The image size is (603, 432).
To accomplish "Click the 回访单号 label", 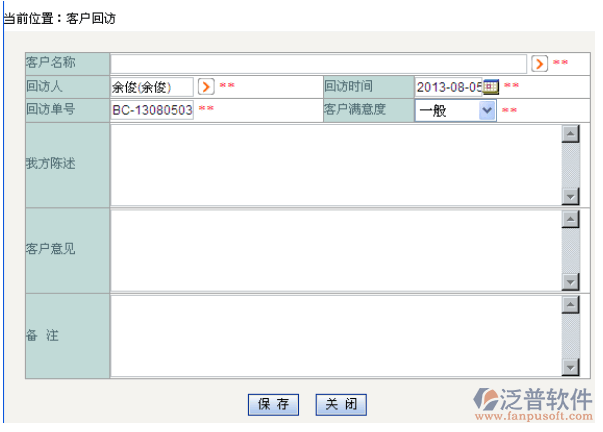I will pyautogui.click(x=51, y=109).
